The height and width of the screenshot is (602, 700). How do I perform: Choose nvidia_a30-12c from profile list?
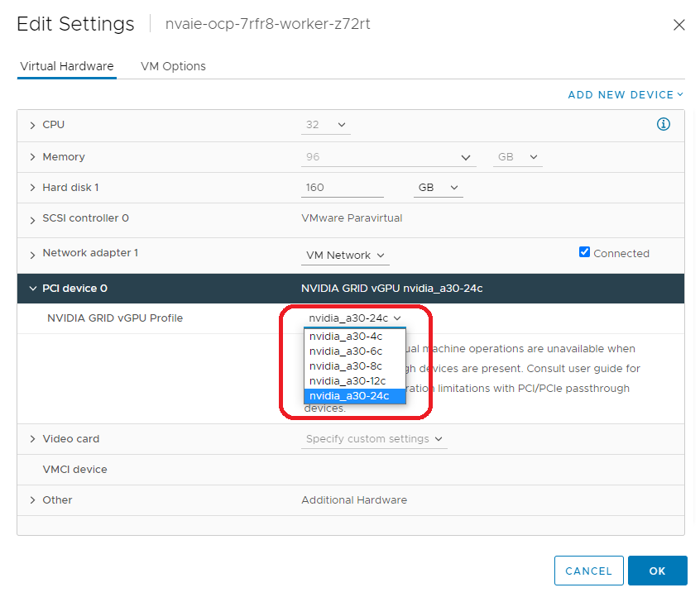pyautogui.click(x=348, y=381)
